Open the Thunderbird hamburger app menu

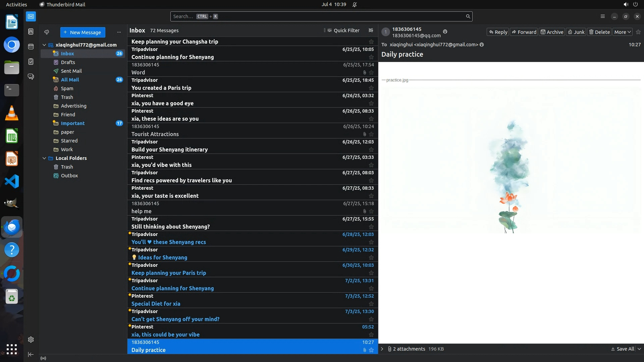603,16
